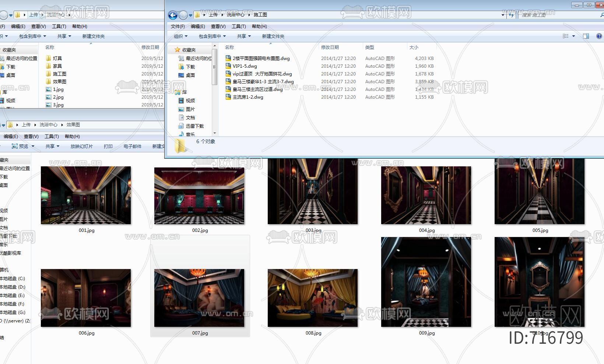
Task: Open the 帮助(H) menu in the 施工图 window
Action: tap(259, 26)
